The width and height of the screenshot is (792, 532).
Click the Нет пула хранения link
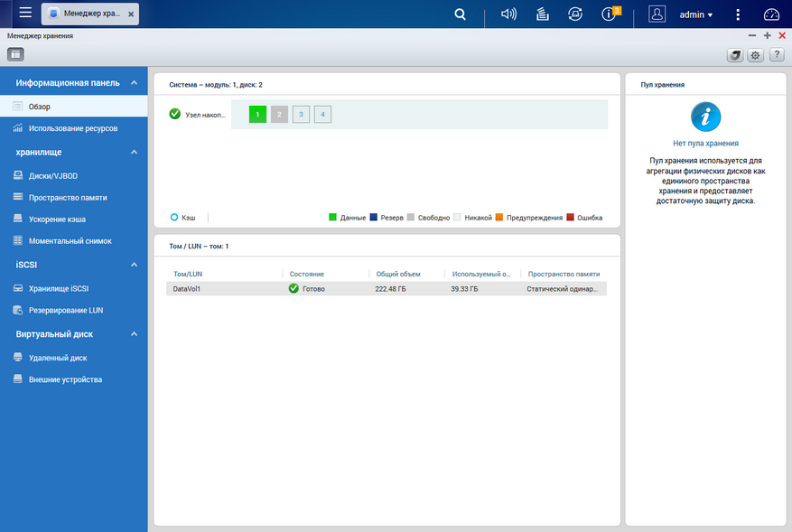coord(705,144)
